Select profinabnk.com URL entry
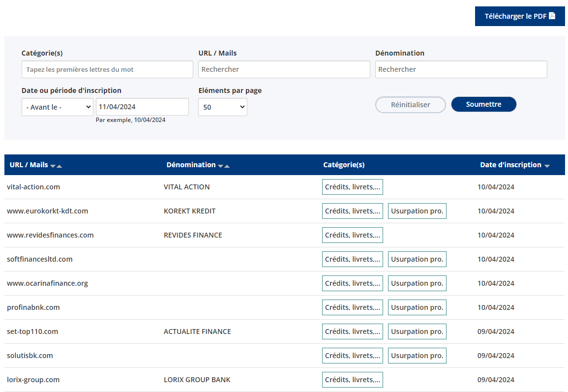The height and width of the screenshot is (392, 568). 33,307
